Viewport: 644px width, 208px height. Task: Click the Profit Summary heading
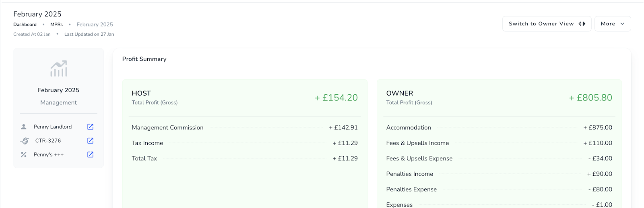144,59
